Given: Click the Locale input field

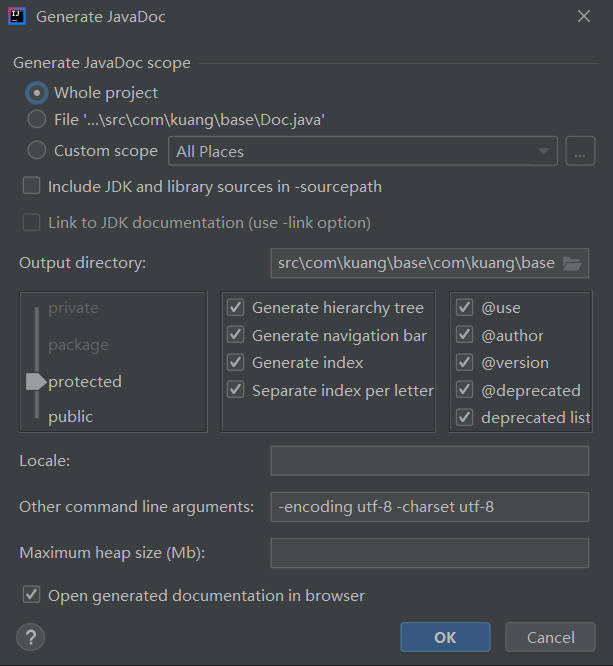Looking at the screenshot, I should point(429,461).
